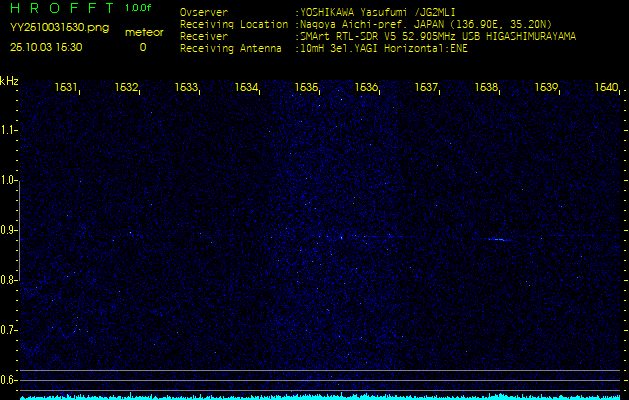Click the 0.7 frequency axis label
The width and height of the screenshot is (629, 400).
tap(7, 330)
